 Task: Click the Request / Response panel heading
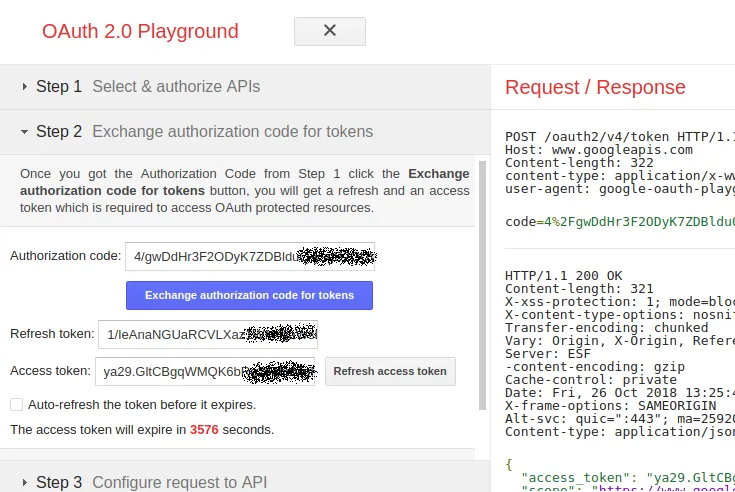click(595, 87)
